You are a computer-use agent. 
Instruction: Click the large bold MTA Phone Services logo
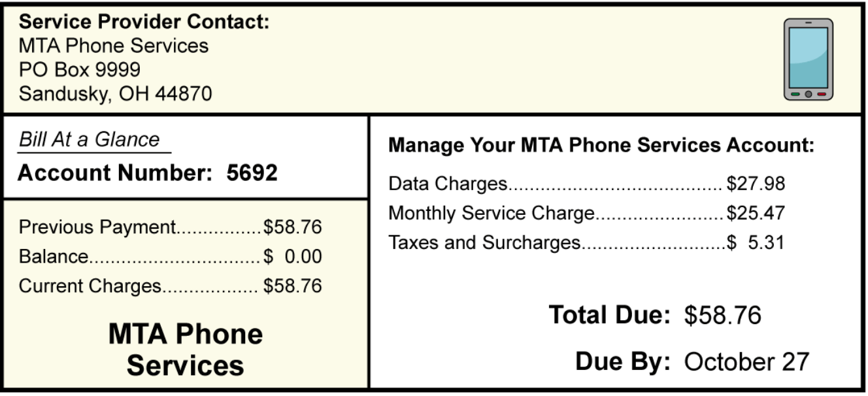pos(185,350)
